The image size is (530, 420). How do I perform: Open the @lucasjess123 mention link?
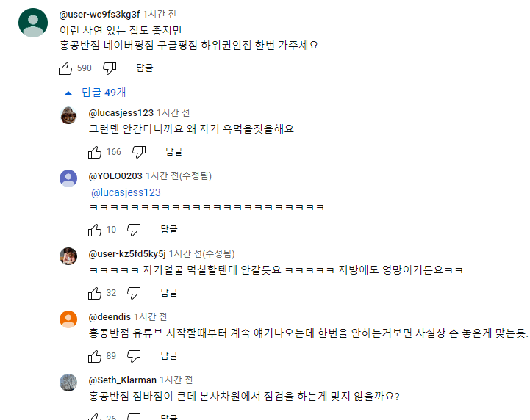point(126,192)
